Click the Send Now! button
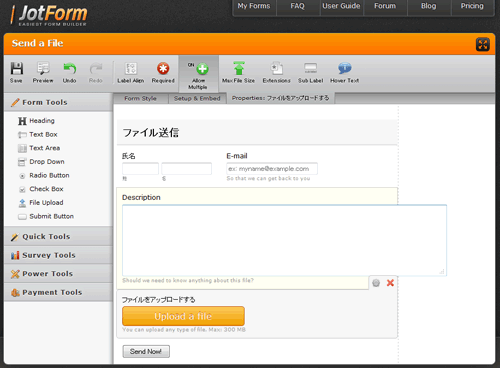The height and width of the screenshot is (368, 500). pos(146,351)
